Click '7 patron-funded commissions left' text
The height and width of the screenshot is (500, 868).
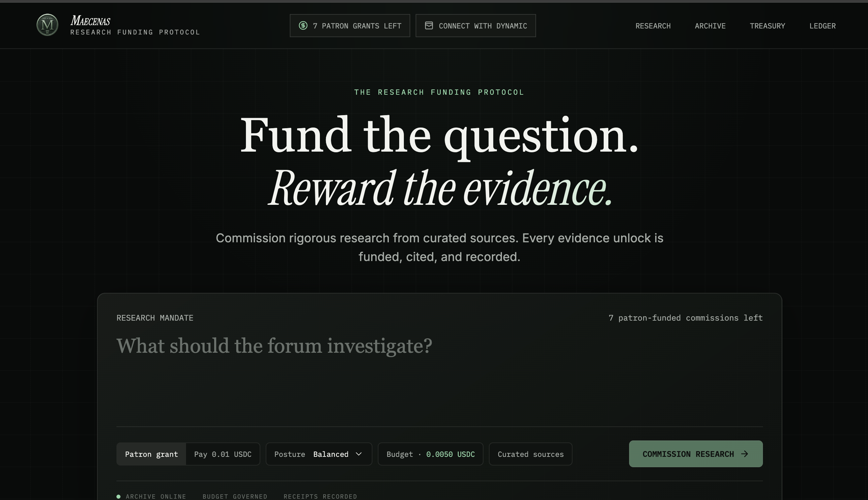(686, 318)
